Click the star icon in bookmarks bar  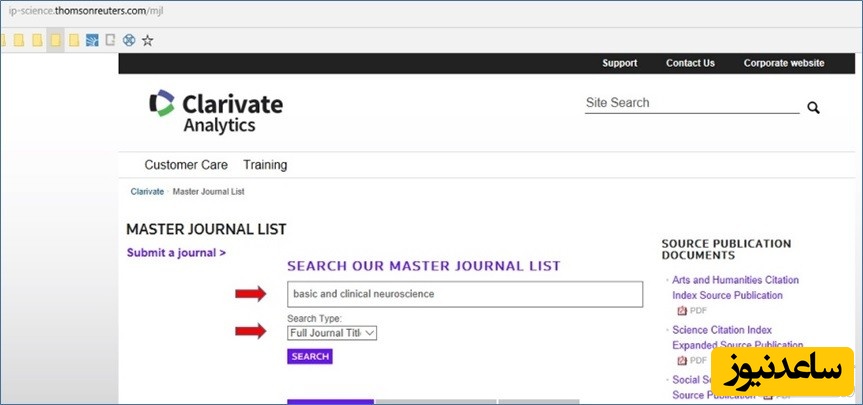pos(148,40)
